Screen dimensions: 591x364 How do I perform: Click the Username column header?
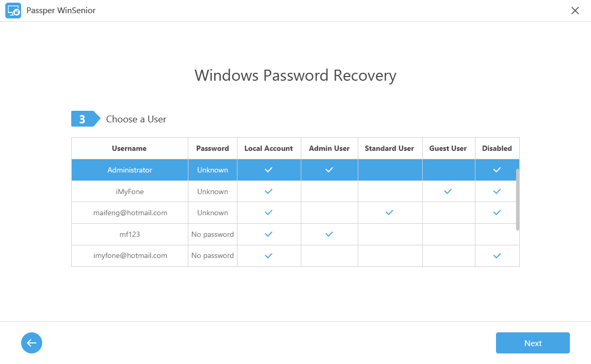click(x=129, y=148)
